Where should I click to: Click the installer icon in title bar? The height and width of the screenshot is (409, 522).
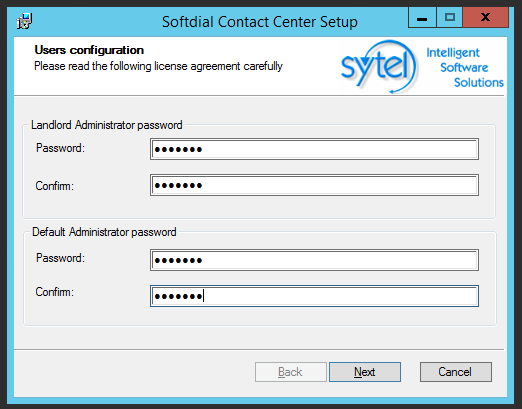(24, 21)
